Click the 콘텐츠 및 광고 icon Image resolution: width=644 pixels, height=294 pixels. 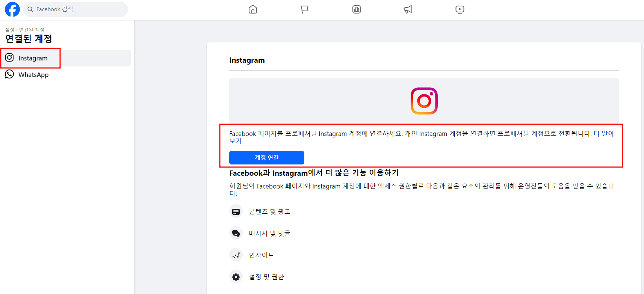coord(236,211)
